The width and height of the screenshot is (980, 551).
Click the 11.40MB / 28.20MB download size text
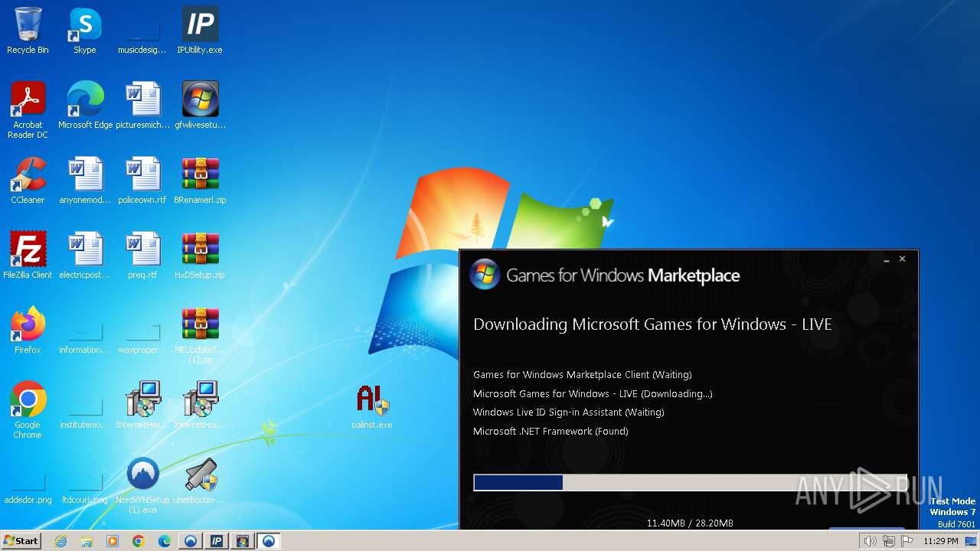[x=690, y=523]
